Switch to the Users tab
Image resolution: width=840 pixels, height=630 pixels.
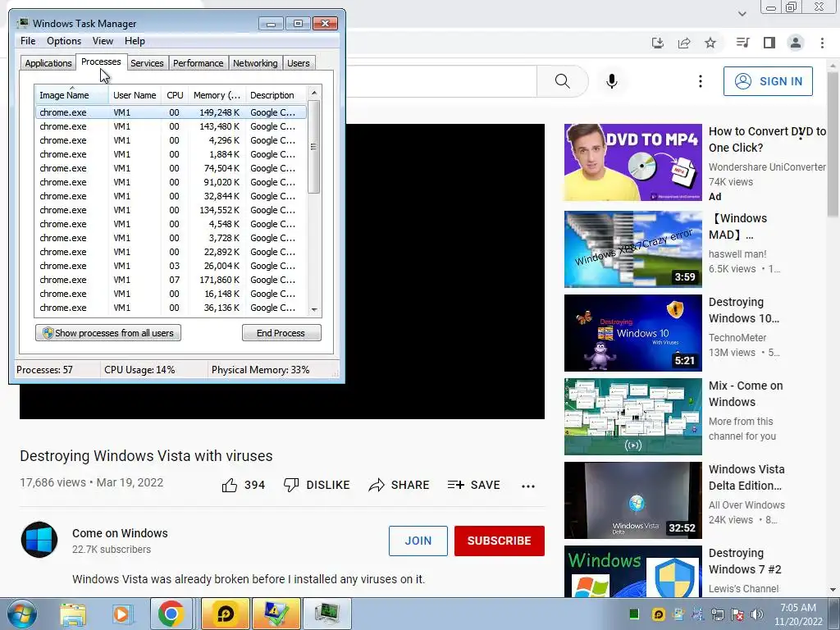(x=299, y=63)
